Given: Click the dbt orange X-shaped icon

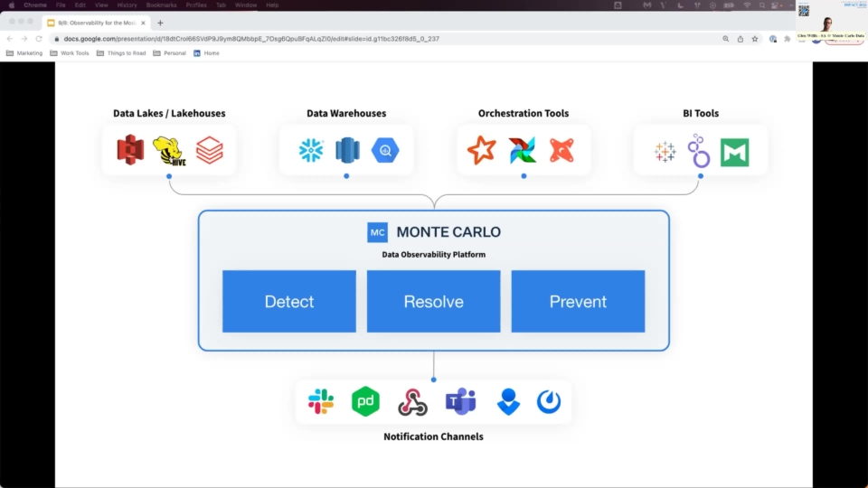Looking at the screenshot, I should [x=561, y=150].
